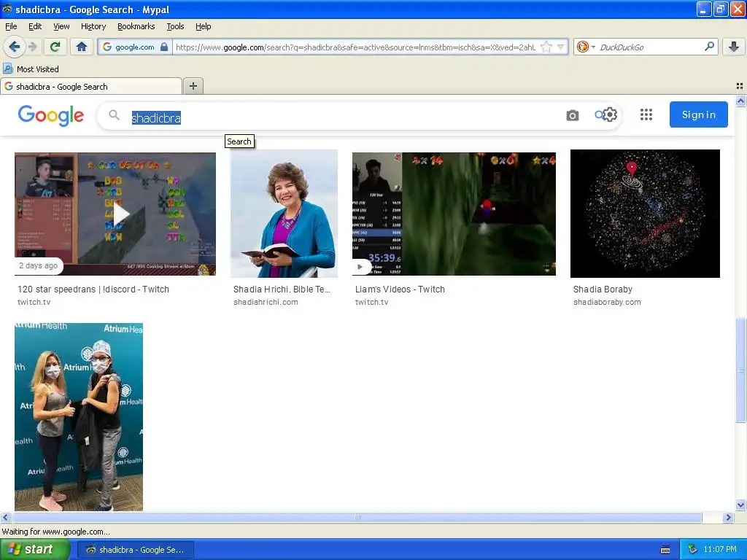Click the Mypal icon in title bar
Image resolution: width=747 pixels, height=560 pixels.
coord(7,9)
